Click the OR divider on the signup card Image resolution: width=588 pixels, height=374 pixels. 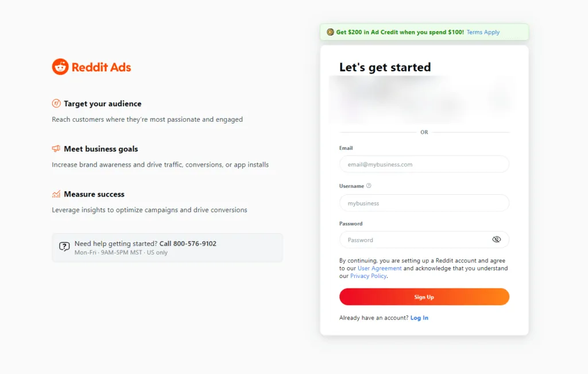424,132
